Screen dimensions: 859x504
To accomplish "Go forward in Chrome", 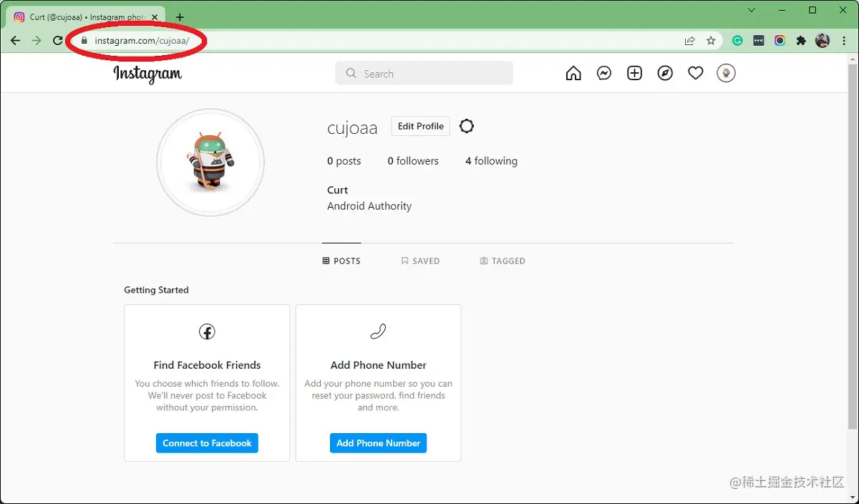I will [x=37, y=41].
